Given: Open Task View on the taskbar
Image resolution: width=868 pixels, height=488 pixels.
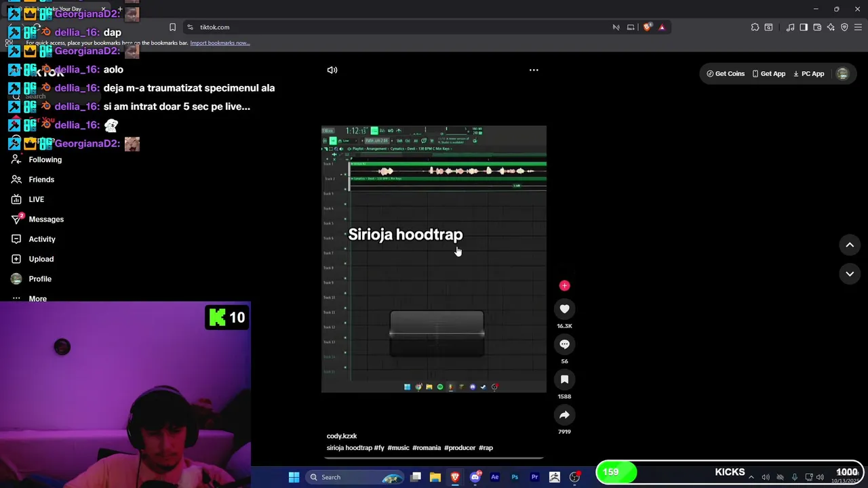Looking at the screenshot, I should (x=416, y=477).
